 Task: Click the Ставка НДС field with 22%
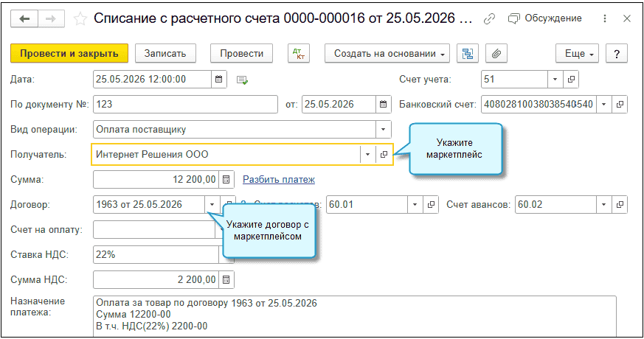click(x=156, y=254)
